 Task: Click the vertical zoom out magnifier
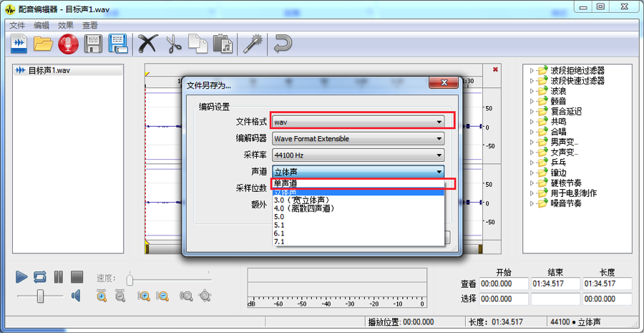pyautogui.click(x=162, y=295)
